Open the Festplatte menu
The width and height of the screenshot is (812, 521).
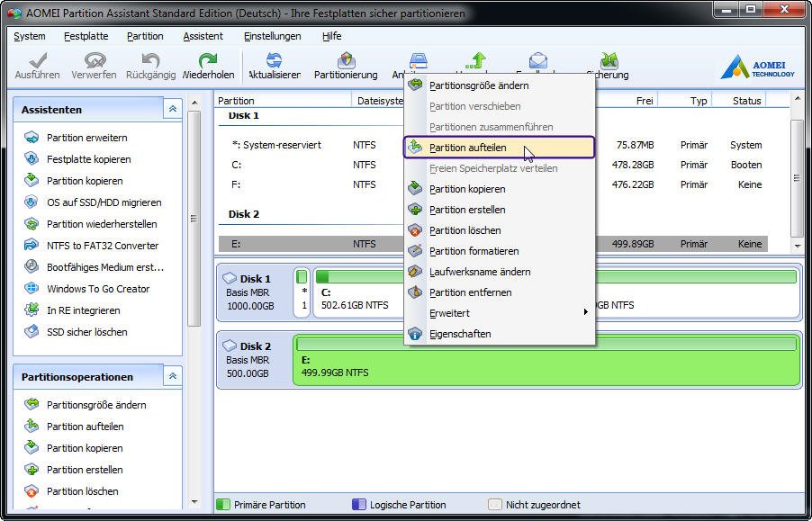pos(86,36)
